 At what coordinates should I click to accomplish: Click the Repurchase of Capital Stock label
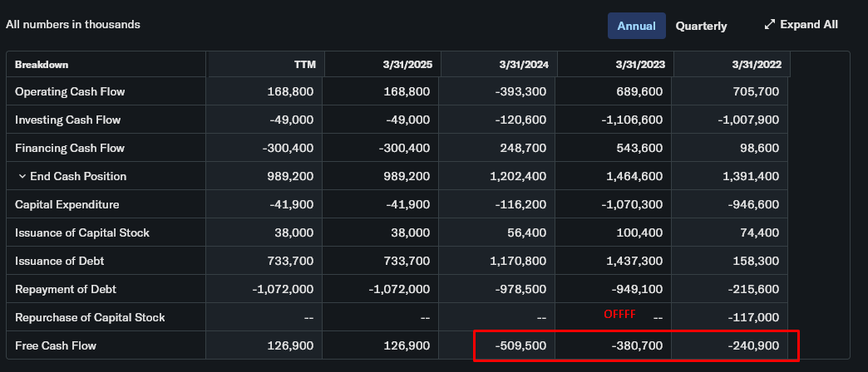(x=90, y=317)
